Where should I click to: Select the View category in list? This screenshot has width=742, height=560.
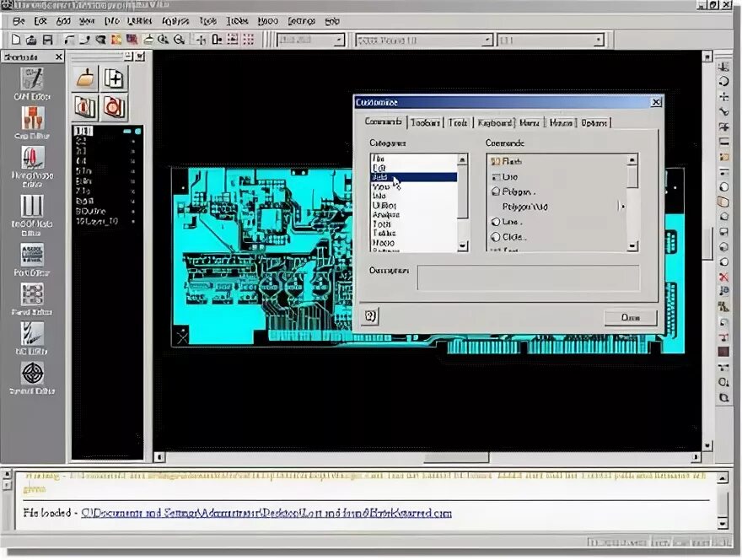[x=414, y=186]
